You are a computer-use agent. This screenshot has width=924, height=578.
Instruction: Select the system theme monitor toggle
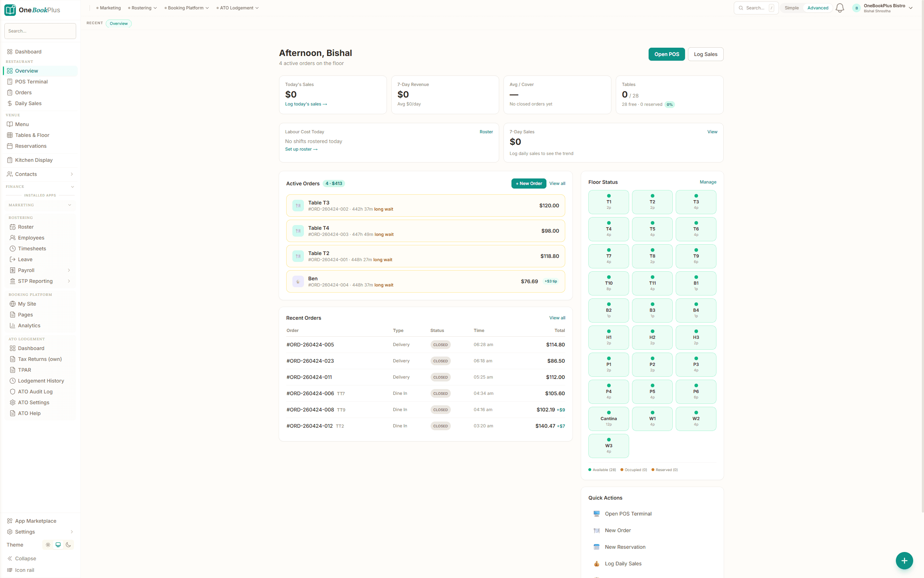click(58, 545)
